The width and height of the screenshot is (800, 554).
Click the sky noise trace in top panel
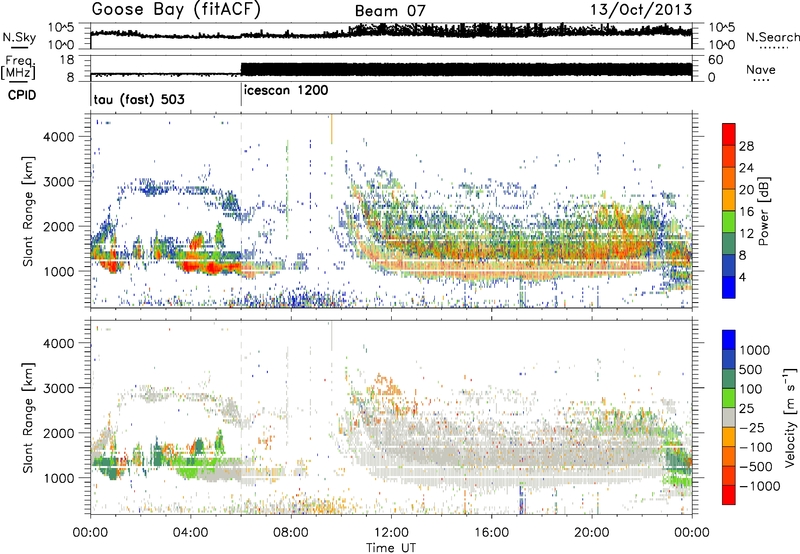391,33
